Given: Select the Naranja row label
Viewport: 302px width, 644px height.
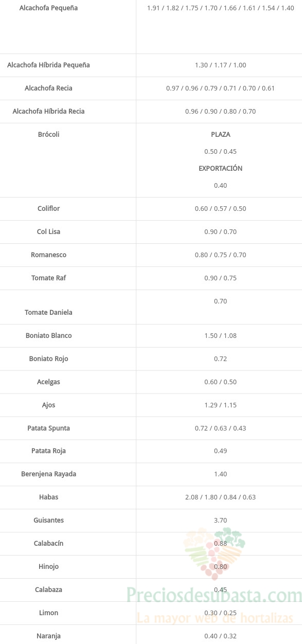Looking at the screenshot, I should 48,636.
